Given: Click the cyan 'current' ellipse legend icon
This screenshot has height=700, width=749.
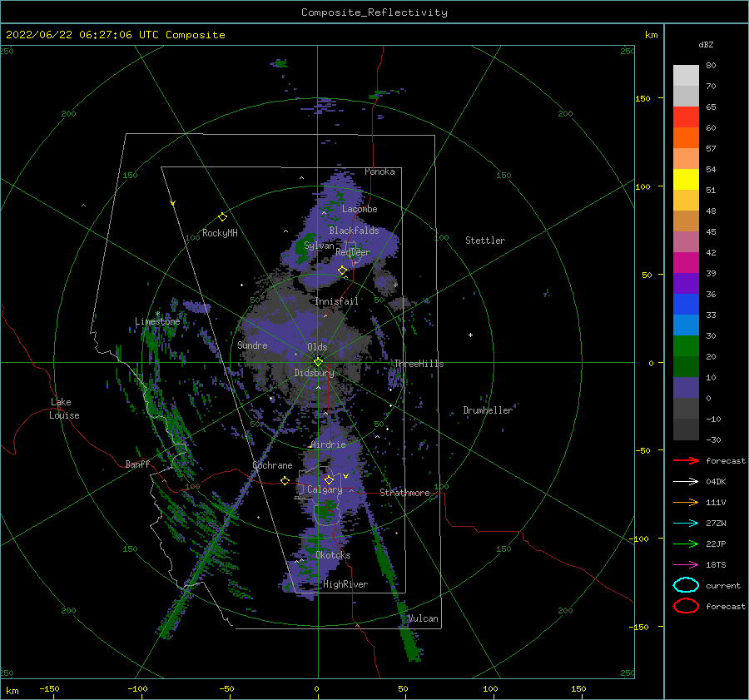Looking at the screenshot, I should tap(686, 585).
